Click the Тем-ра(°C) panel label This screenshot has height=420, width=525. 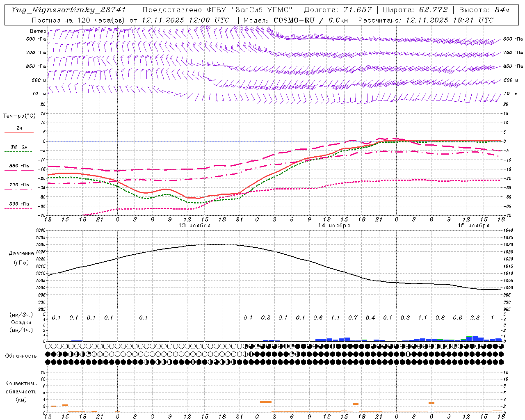click(19, 116)
